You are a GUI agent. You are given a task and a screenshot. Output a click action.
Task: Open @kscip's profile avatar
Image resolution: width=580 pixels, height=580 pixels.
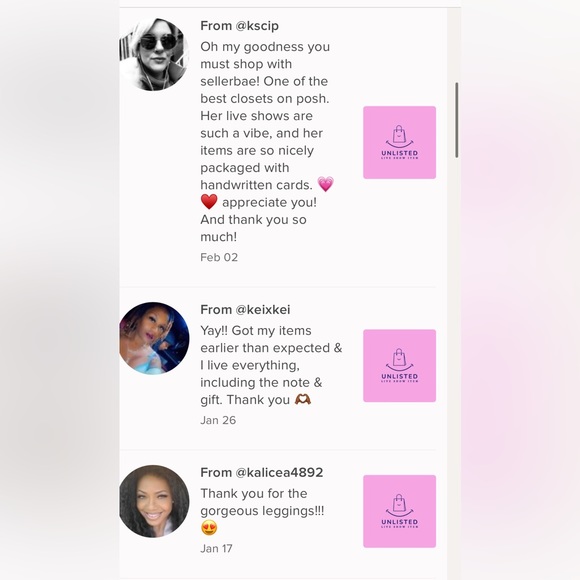[x=154, y=55]
